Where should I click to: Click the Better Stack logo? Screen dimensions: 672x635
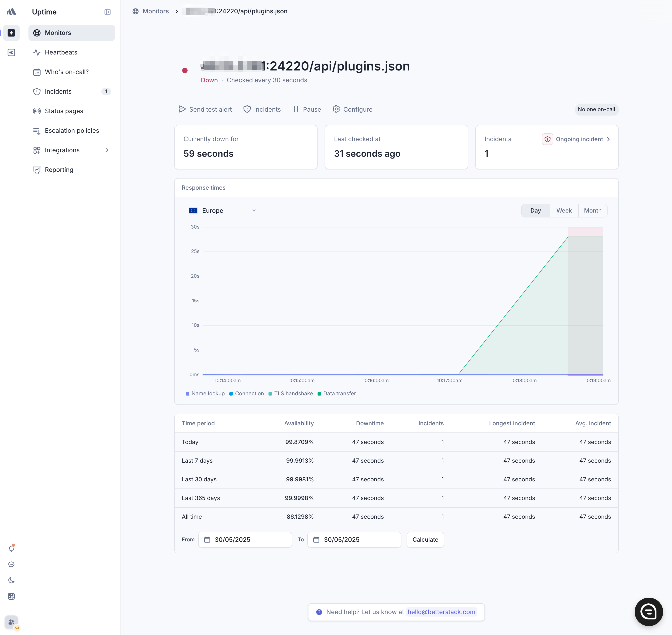coord(11,11)
